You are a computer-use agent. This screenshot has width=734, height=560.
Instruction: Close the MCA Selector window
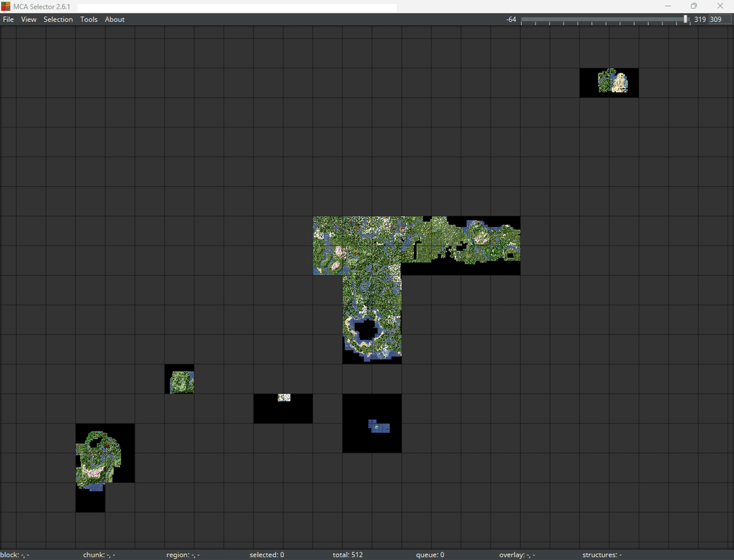pos(720,6)
